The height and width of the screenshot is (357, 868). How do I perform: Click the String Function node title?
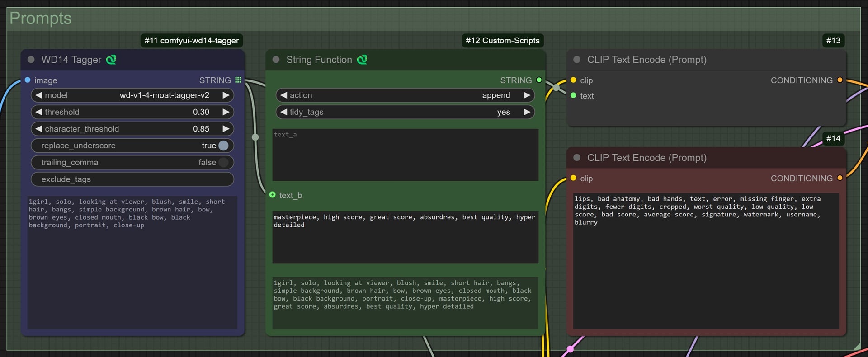pos(319,60)
